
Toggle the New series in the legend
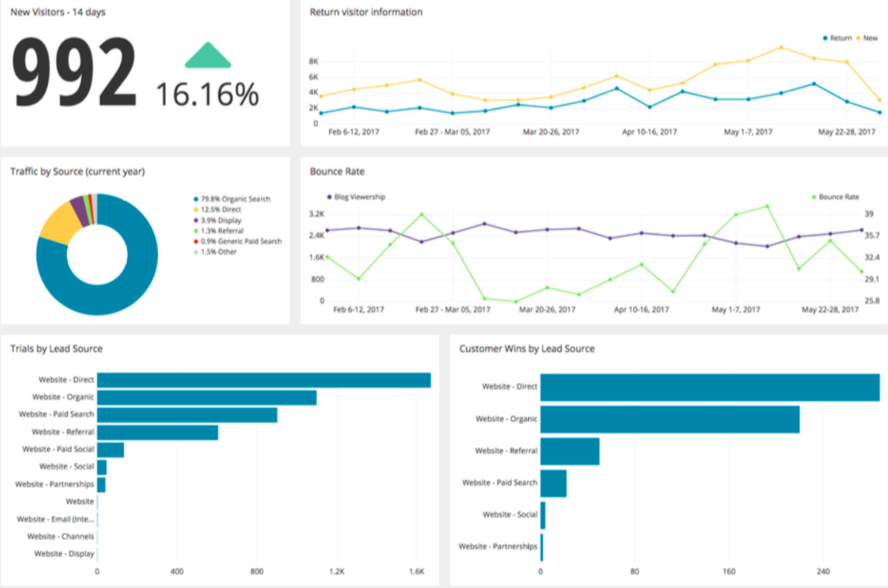pyautogui.click(x=870, y=38)
